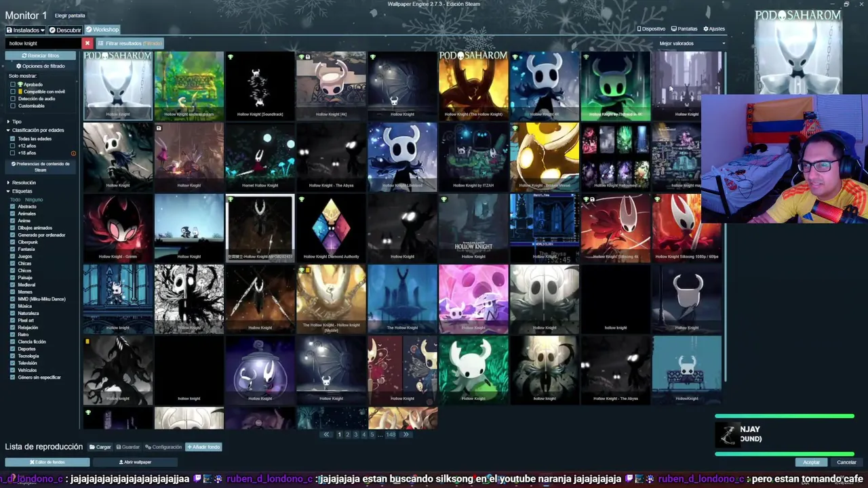The width and height of the screenshot is (868, 488).
Task: Go to results page 2
Action: (348, 434)
